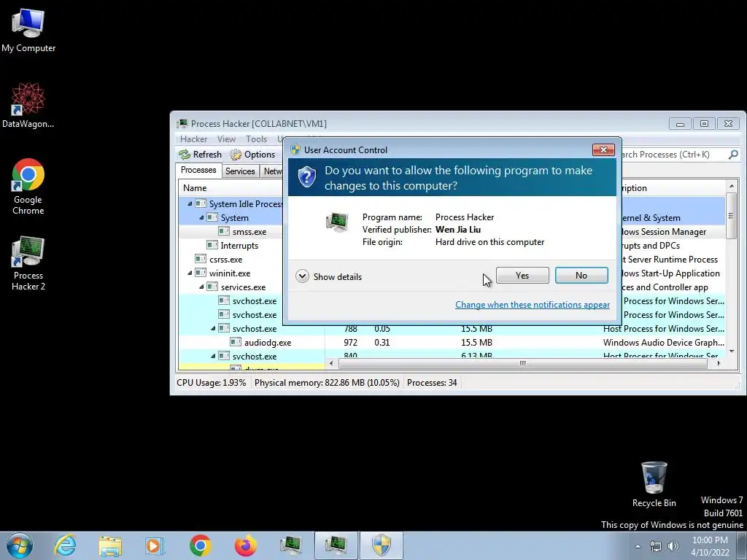Close the User Account Control dialog
Viewport: 747px width, 560px height.
(603, 150)
